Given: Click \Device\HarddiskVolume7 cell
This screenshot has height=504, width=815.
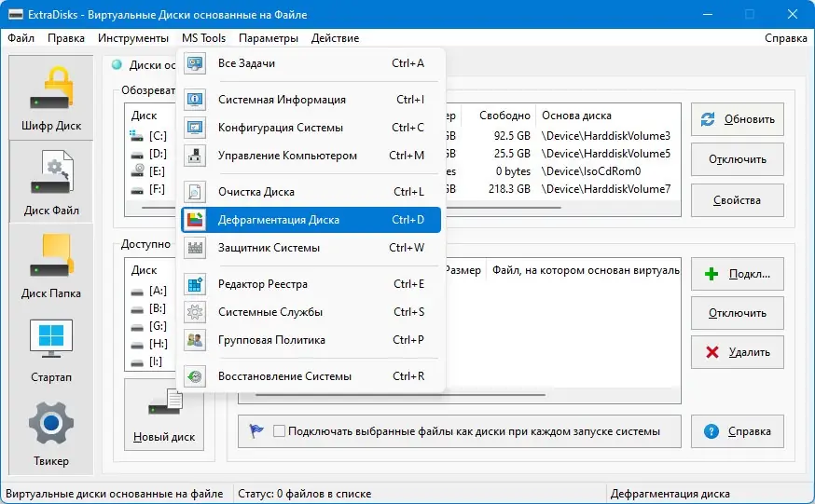Looking at the screenshot, I should tap(605, 189).
